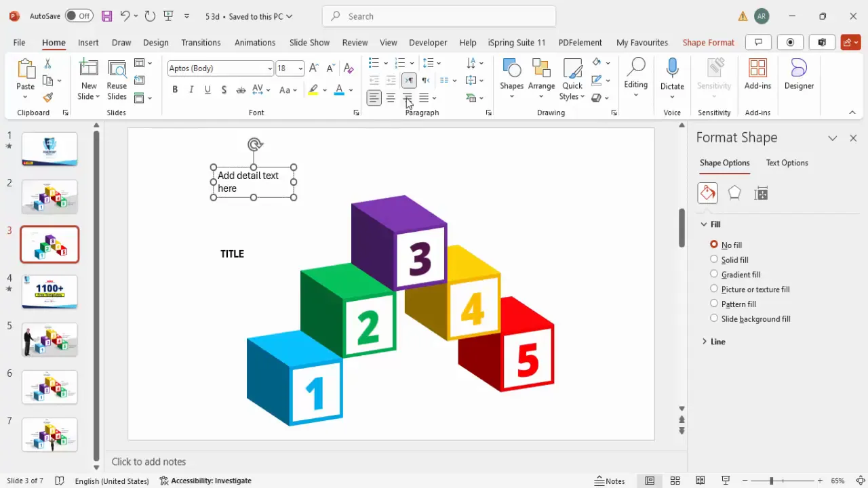Underline the selected text
This screenshot has width=868, height=488.
(208, 89)
